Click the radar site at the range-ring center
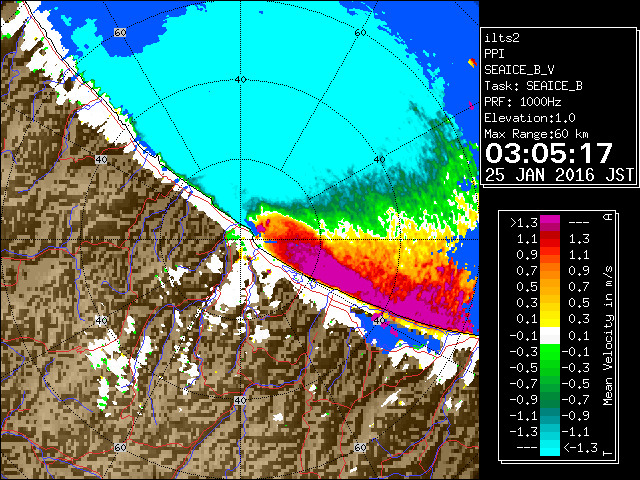Screen dimensions: 640x480 pos(240,240)
